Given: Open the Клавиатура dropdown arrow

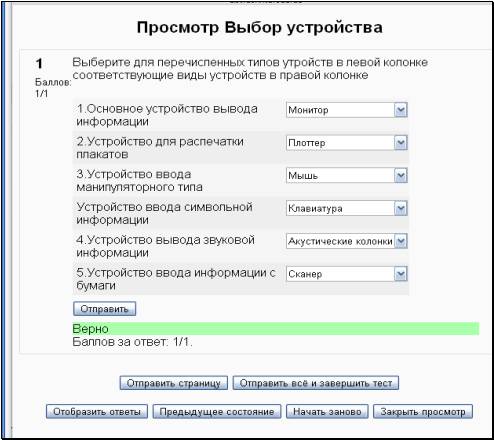Looking at the screenshot, I should (x=401, y=208).
